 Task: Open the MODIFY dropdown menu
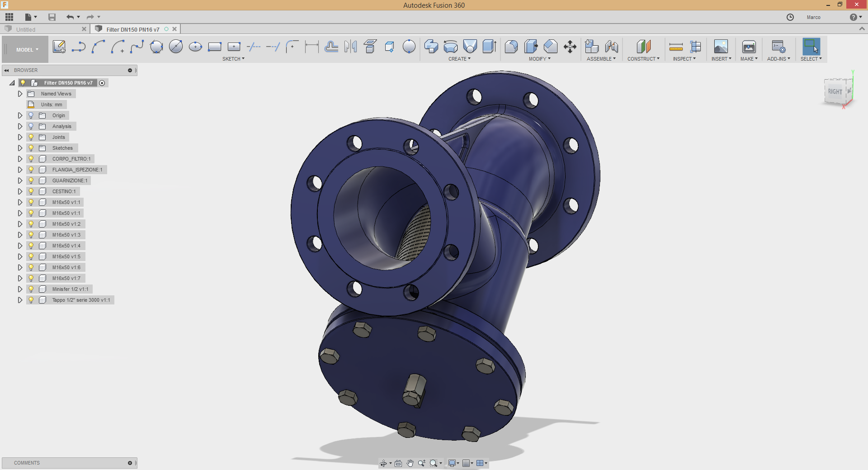click(540, 59)
